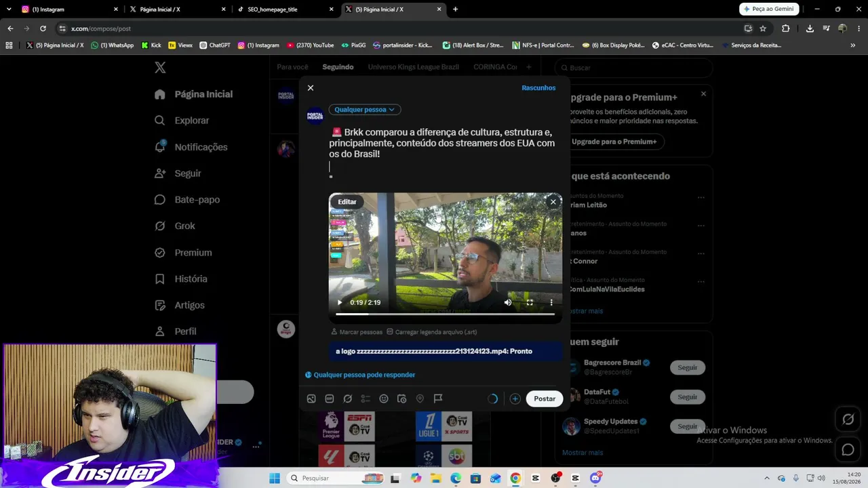Follow Bagrescore Brazil with 'Seguir' button
Viewport: 868px width, 488px height.
[x=688, y=367]
